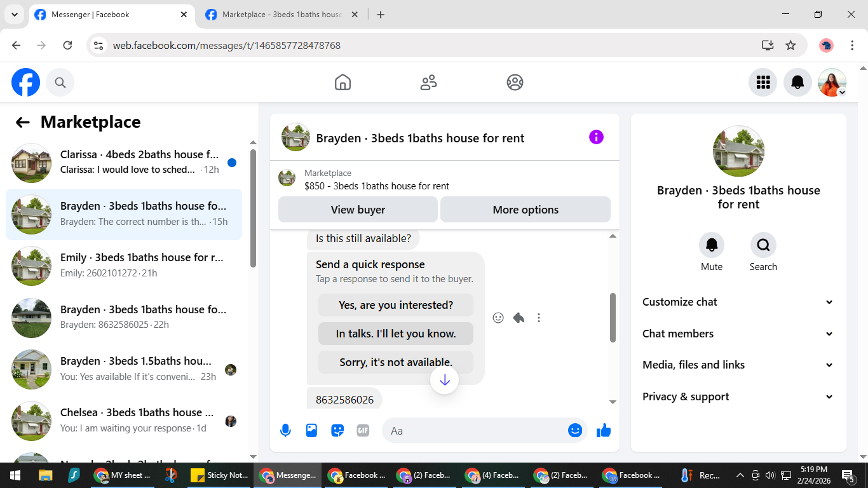Open the sticker picker icon
Image resolution: width=868 pixels, height=488 pixels.
337,431
